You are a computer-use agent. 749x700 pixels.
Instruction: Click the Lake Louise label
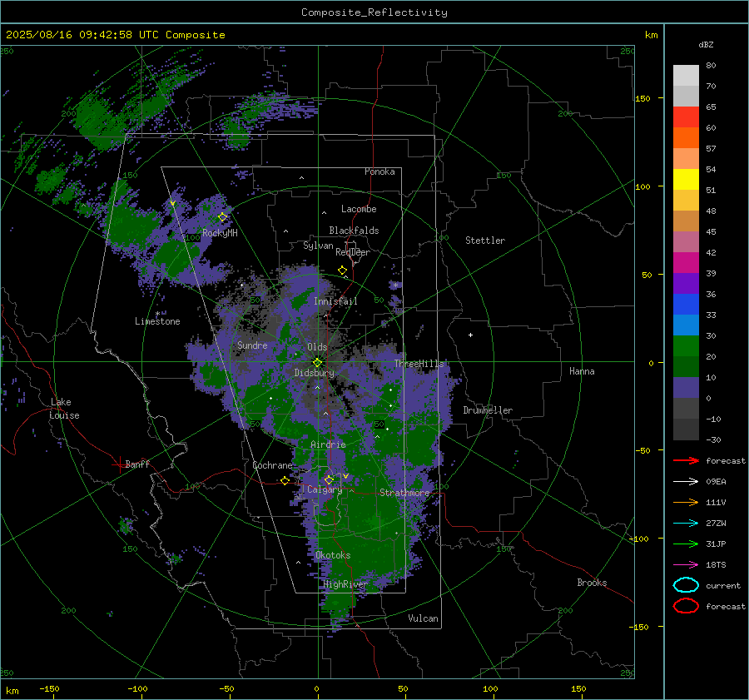click(64, 409)
